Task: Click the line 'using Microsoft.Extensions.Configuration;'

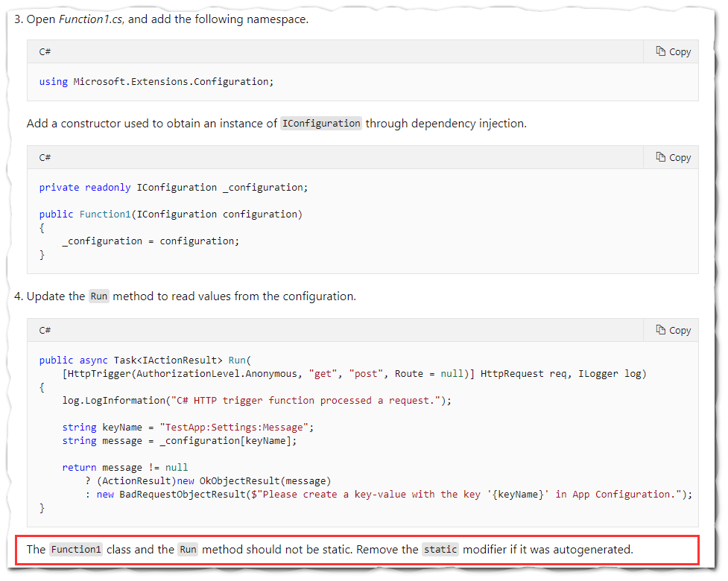Action: (156, 82)
